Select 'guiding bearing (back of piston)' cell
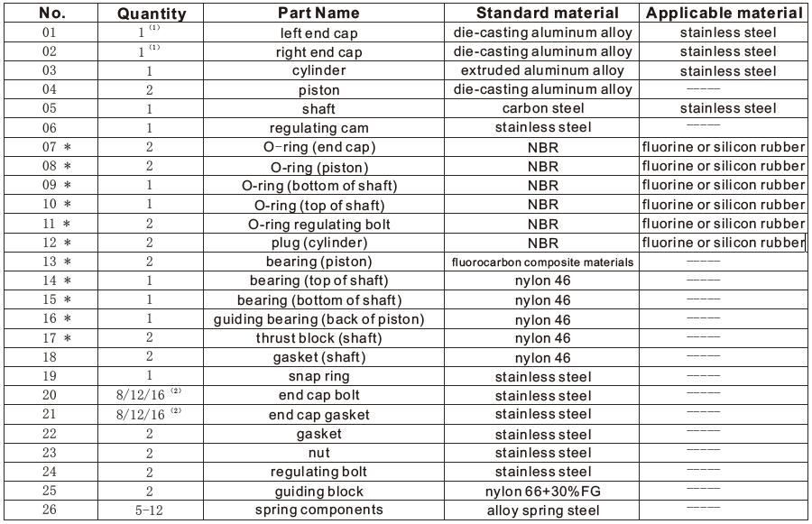 click(318, 319)
